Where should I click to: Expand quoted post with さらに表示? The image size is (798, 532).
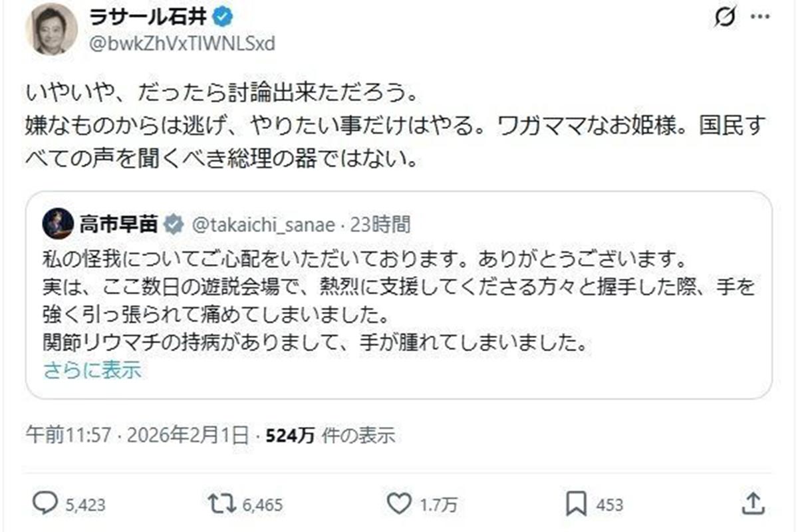tap(92, 370)
